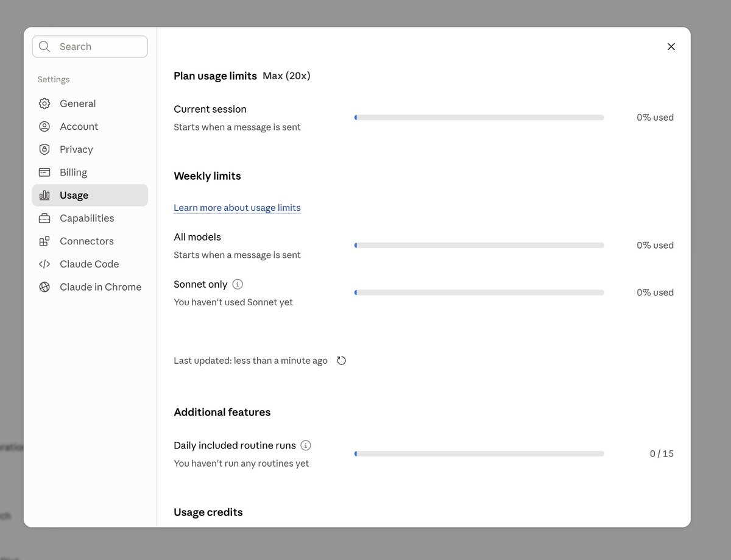Open the Account settings section

(x=90, y=127)
